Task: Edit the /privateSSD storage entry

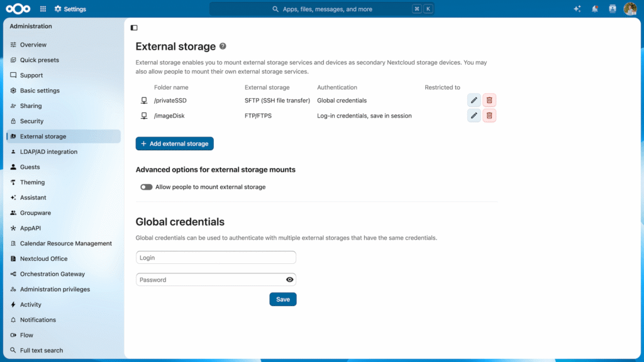Action: (474, 100)
